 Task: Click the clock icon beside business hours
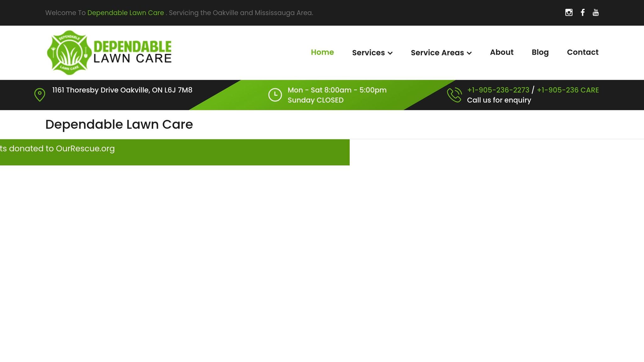275,94
